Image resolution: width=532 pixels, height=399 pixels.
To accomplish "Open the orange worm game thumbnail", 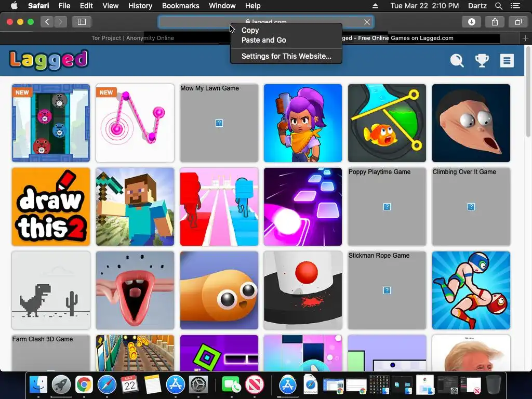I will click(x=219, y=290).
